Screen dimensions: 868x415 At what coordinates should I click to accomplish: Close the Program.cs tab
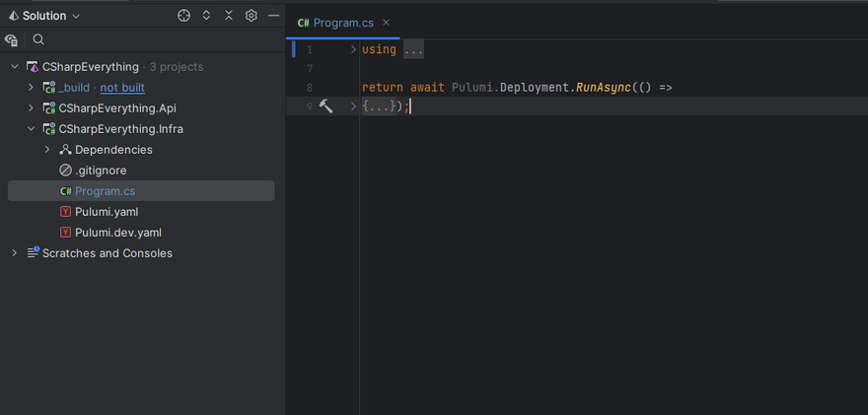click(x=386, y=23)
